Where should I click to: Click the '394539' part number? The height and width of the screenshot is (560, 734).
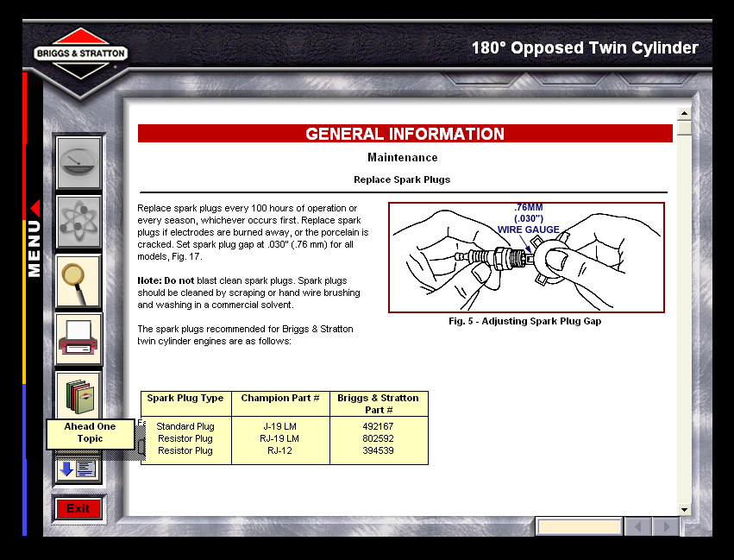(x=379, y=451)
